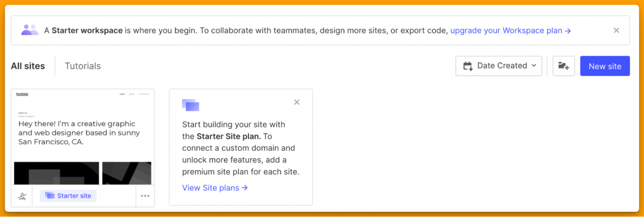Close the Starter Site plan info card

pos(297,102)
